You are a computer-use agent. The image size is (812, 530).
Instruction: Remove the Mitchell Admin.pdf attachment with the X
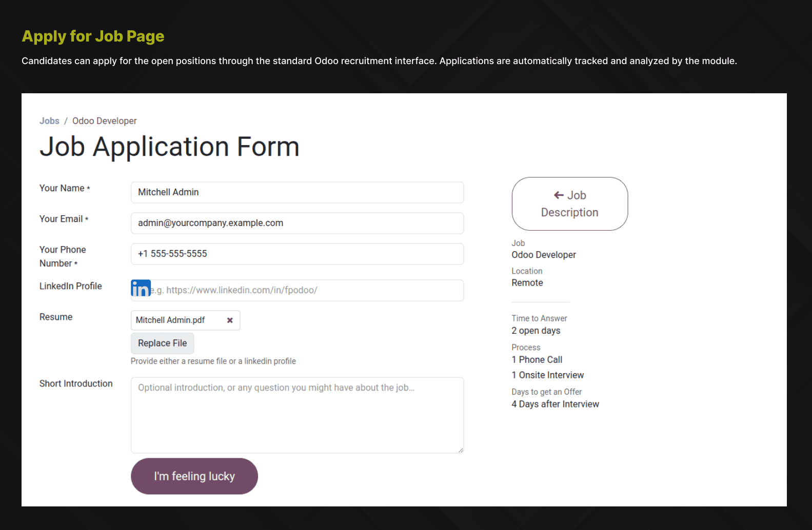click(x=230, y=320)
